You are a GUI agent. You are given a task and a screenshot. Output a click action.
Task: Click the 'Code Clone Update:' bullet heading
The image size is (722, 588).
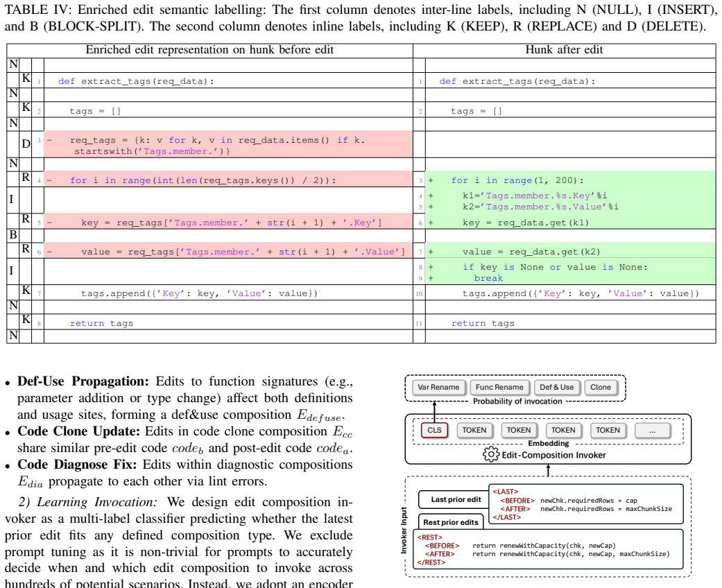79,431
